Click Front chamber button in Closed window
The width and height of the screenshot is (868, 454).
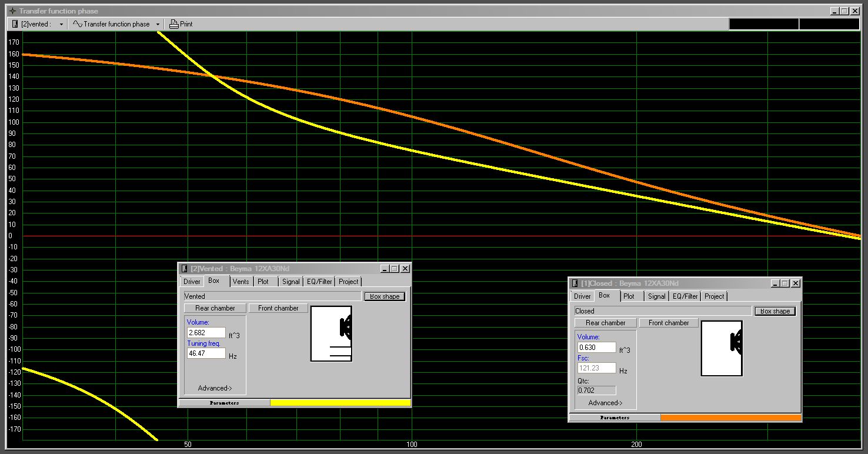click(x=669, y=323)
